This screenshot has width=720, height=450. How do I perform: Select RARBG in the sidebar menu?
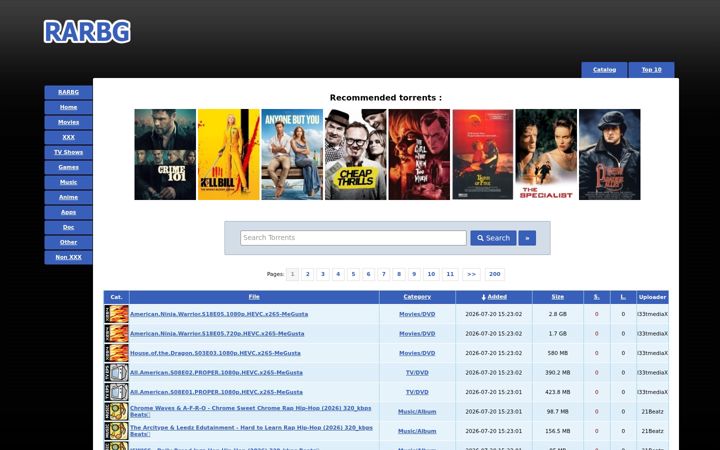click(x=68, y=92)
